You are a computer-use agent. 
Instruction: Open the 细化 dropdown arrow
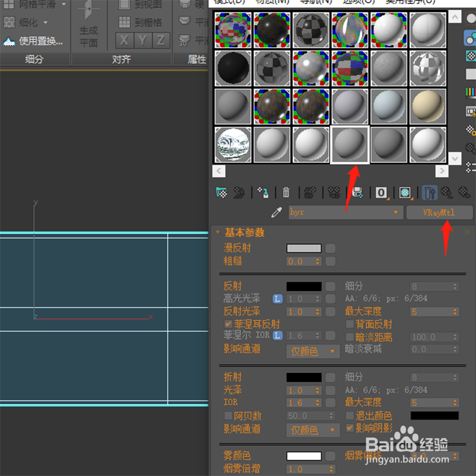tap(46, 23)
